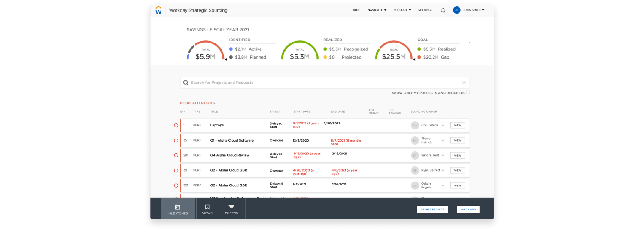Screen dimensions: 644x231
Task: Click Shane Hetrick's avatar
Action: click(x=415, y=140)
